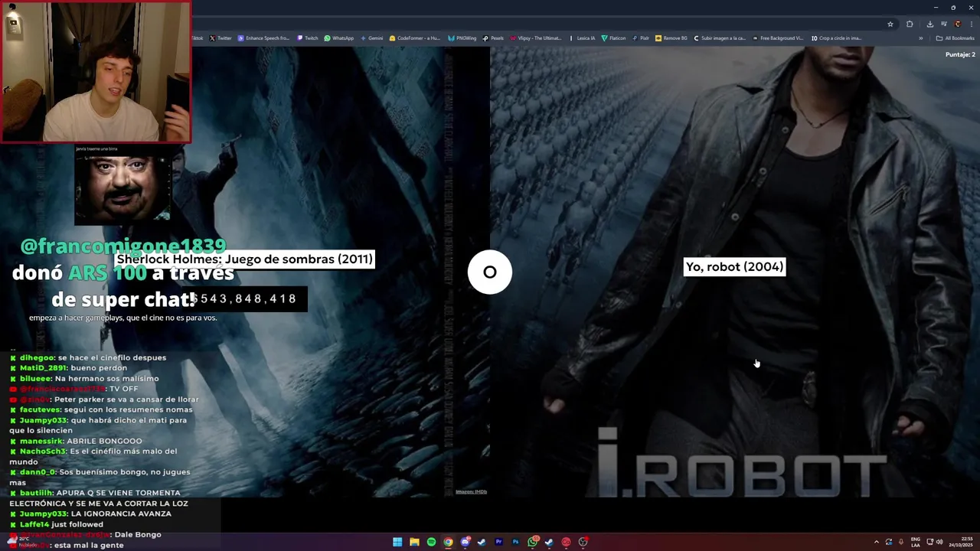This screenshot has height=551, width=980.
Task: Click the Imagen: IMDb credit text
Action: (471, 491)
